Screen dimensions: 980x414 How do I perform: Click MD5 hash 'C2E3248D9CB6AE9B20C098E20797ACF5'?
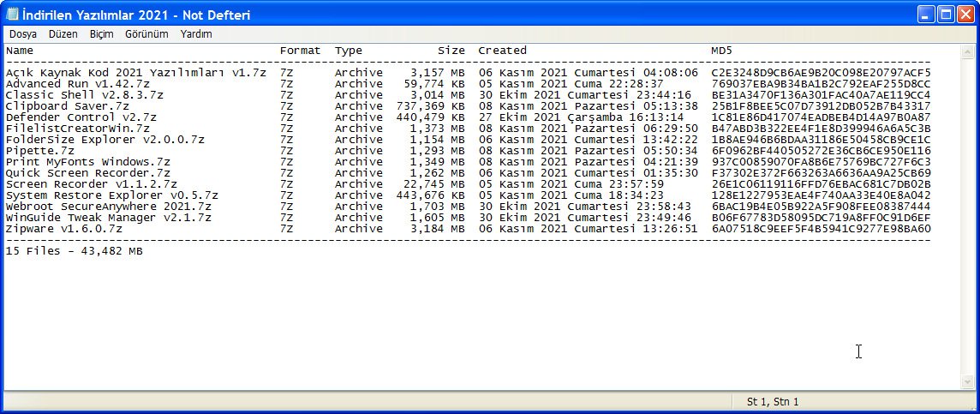822,73
